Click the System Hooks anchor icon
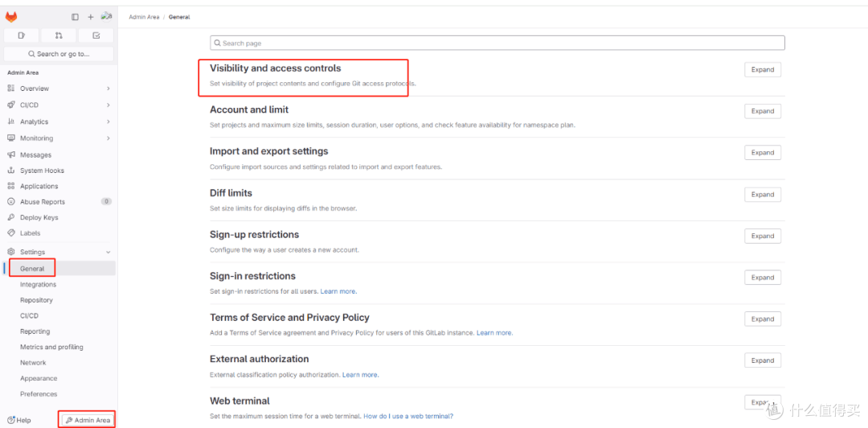The height and width of the screenshot is (428, 868). point(11,171)
